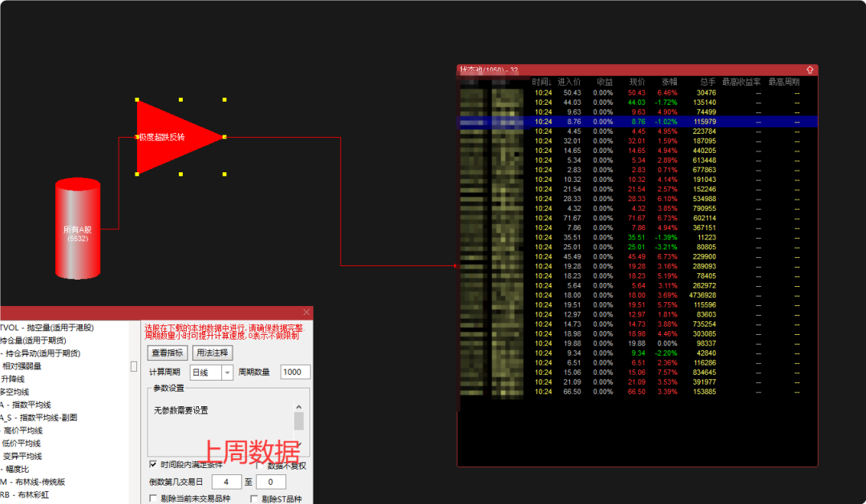Select 相对强弱量 in indicator list

[x=22, y=366]
